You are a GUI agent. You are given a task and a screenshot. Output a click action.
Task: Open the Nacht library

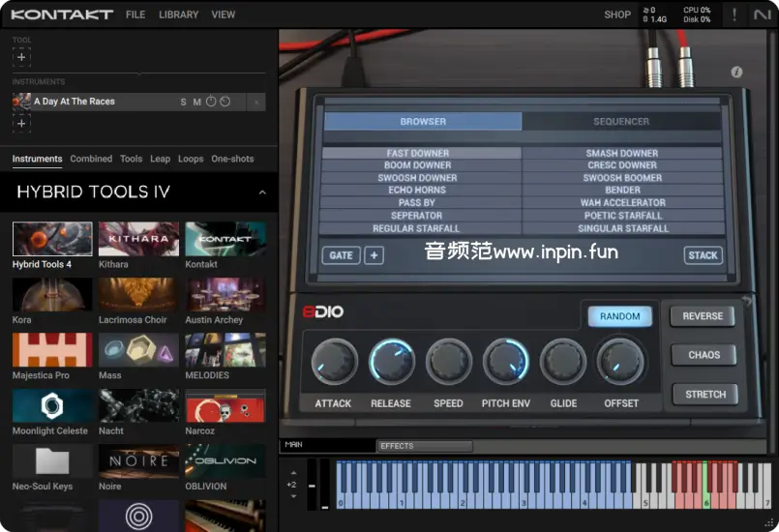point(138,406)
